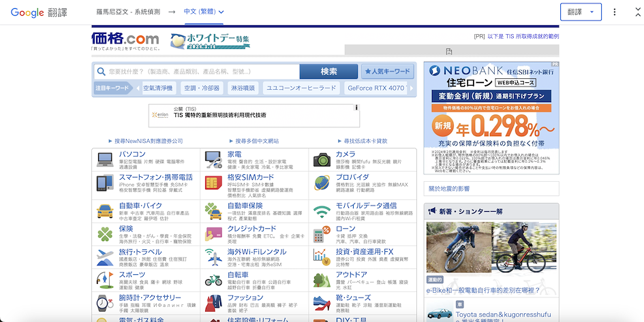
Task: Click the 筆記型電腦 subcategory link
Action: coord(129,161)
